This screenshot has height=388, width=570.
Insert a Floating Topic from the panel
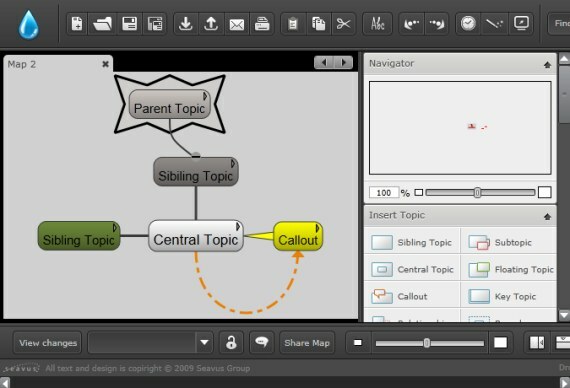[x=509, y=269]
